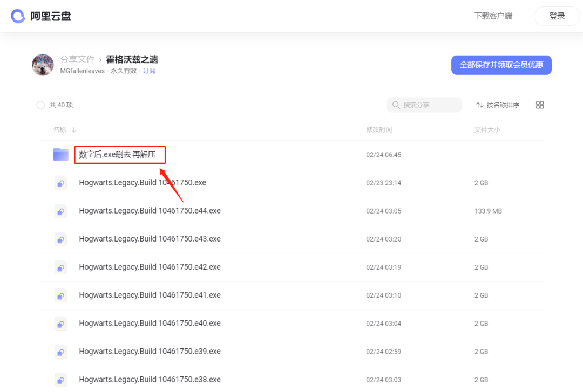Image resolution: width=583 pixels, height=392 pixels.
Task: Toggle the select-all circle beside 共 40 项
Action: (x=40, y=105)
